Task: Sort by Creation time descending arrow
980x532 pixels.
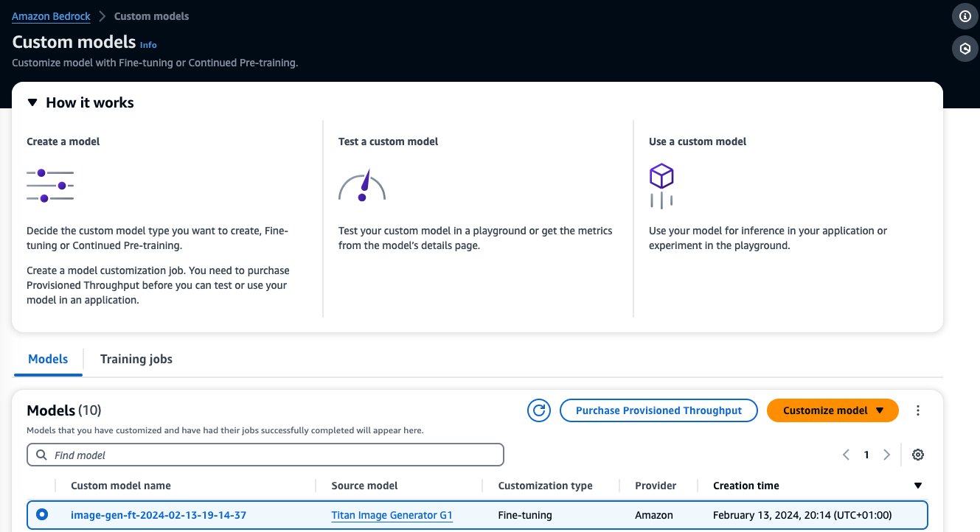Action: (918, 486)
